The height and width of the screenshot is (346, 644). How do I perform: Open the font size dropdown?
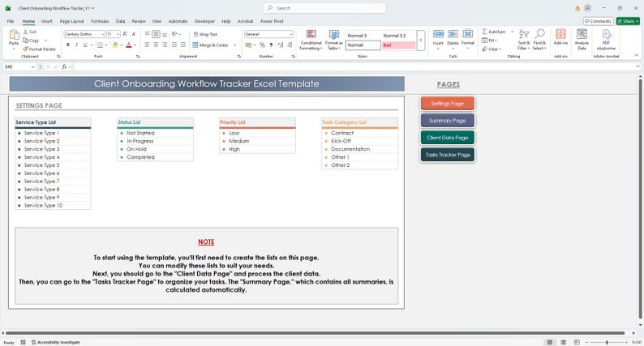[118, 35]
